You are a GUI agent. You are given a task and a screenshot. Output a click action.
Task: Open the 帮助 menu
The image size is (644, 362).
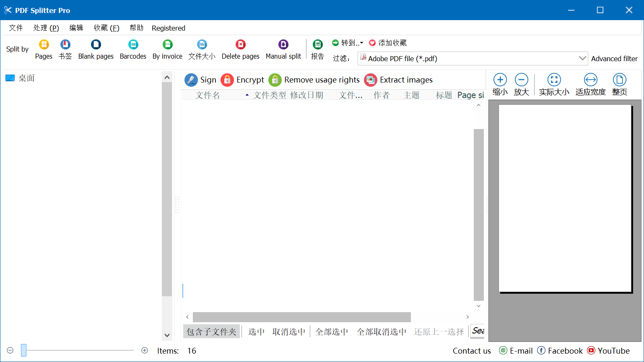click(x=137, y=28)
